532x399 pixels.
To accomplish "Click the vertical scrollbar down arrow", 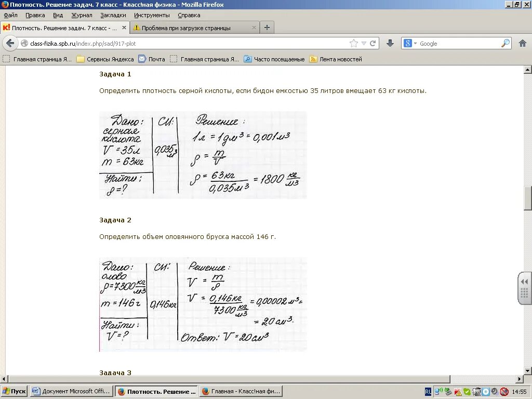I will [528, 370].
